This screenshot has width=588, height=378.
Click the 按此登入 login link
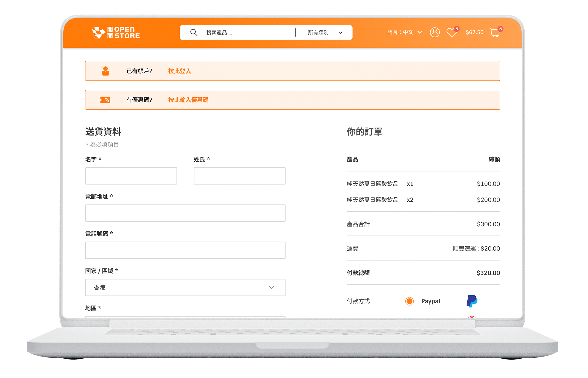click(180, 71)
